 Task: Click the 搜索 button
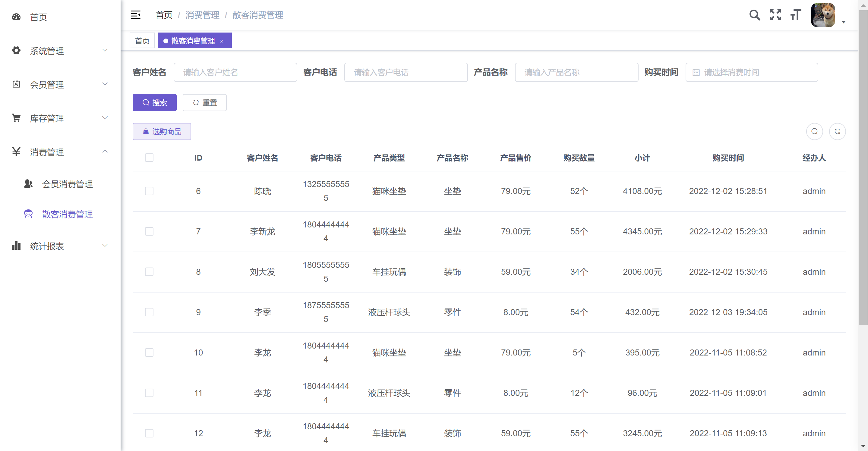[154, 102]
